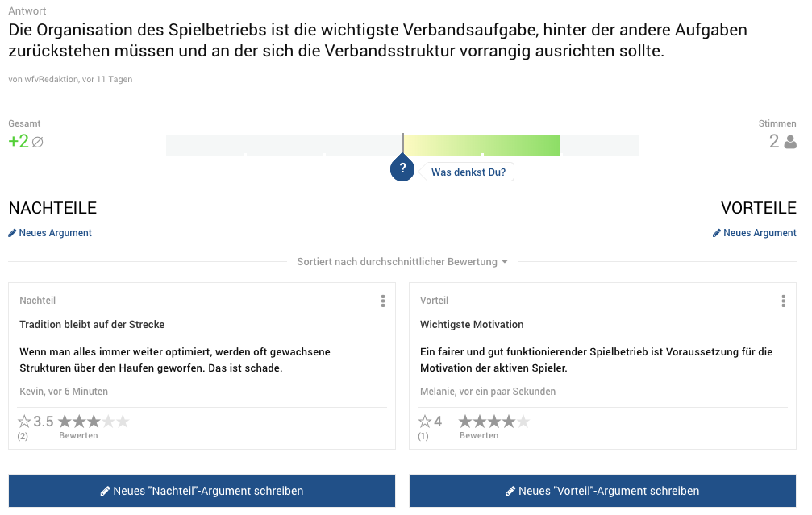Click pencil icon under NACHTEILE heading
The image size is (812, 515).
(x=12, y=234)
